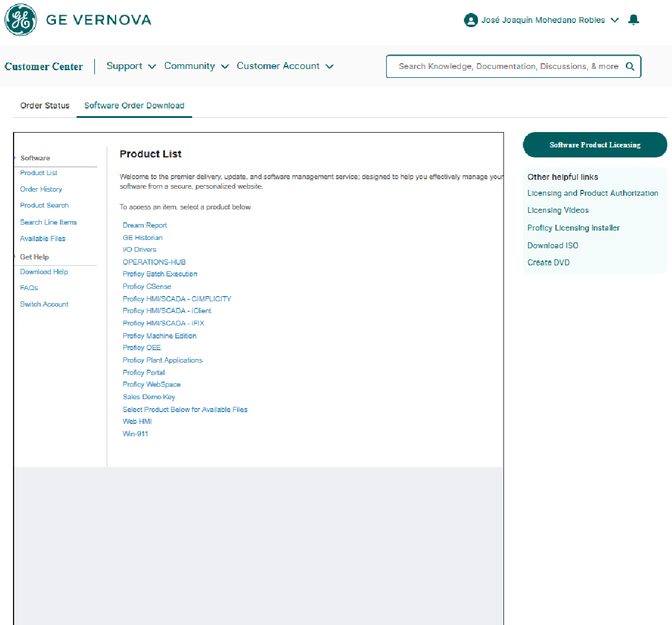Image resolution: width=672 pixels, height=625 pixels.
Task: Click the Download ISO link
Action: tap(553, 246)
